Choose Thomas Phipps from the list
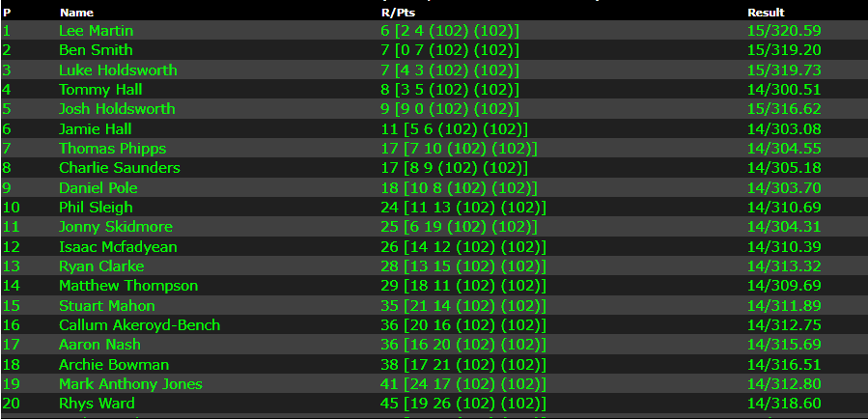Image resolution: width=868 pixels, height=419 pixels. pos(112,149)
